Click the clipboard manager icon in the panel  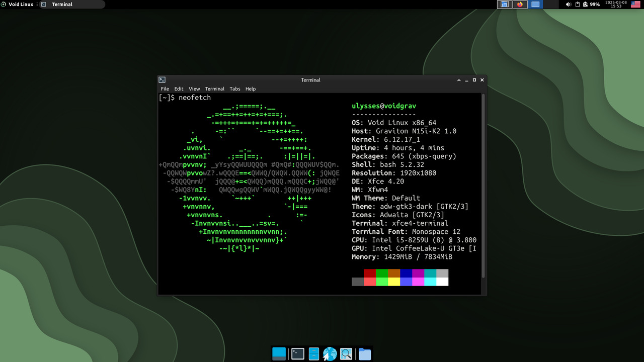tap(578, 5)
